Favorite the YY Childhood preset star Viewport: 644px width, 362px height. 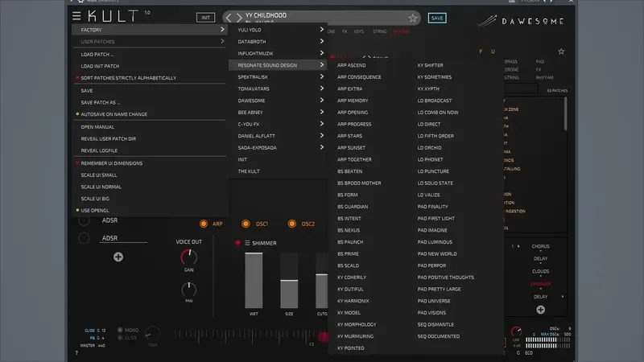(x=413, y=18)
